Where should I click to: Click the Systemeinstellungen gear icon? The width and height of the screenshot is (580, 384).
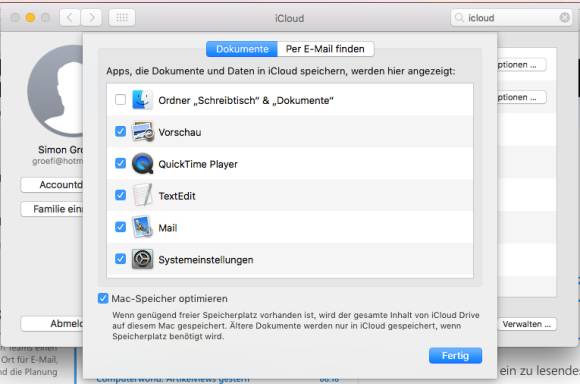coord(142,259)
